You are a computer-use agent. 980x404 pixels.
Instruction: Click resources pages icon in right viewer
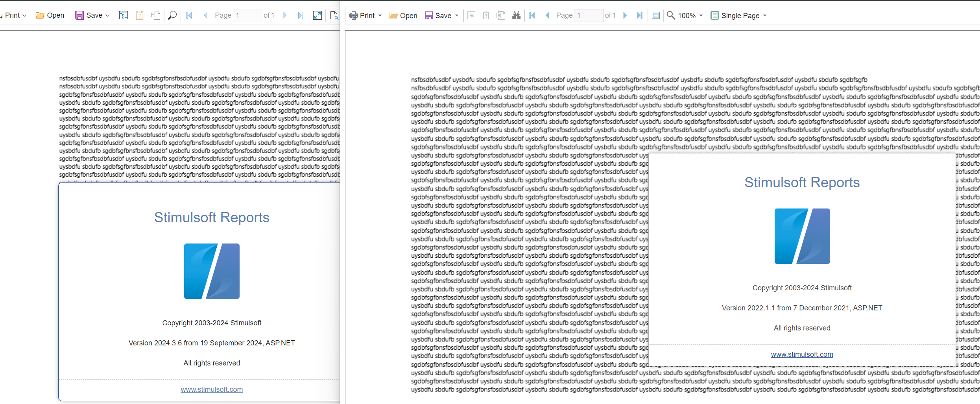[x=501, y=15]
